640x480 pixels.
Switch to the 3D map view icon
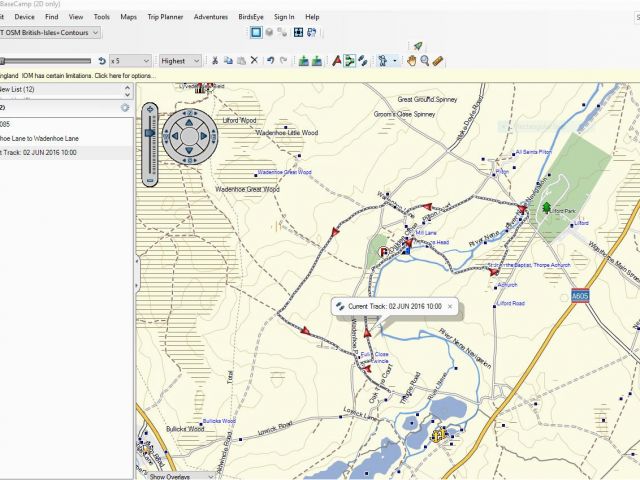click(x=269, y=32)
